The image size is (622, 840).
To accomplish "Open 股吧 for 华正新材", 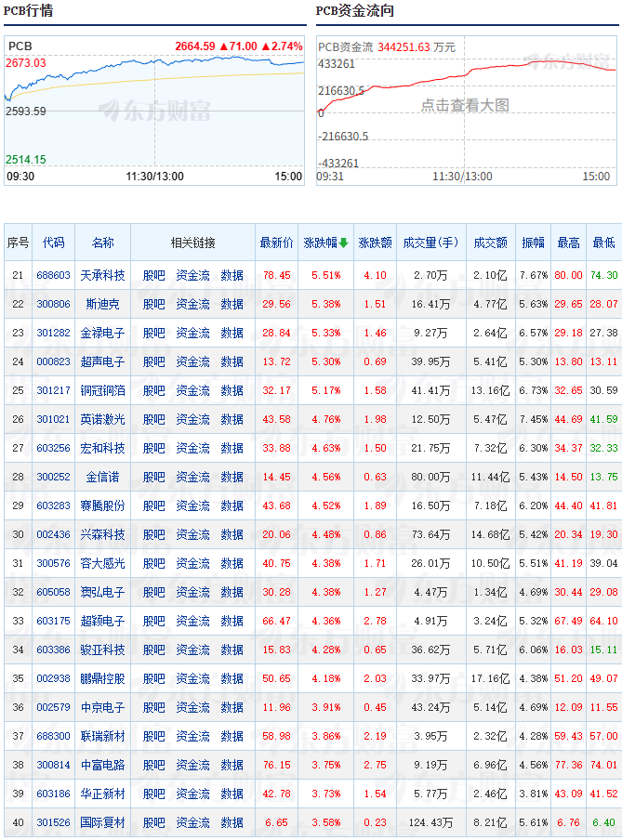I will click(x=154, y=794).
